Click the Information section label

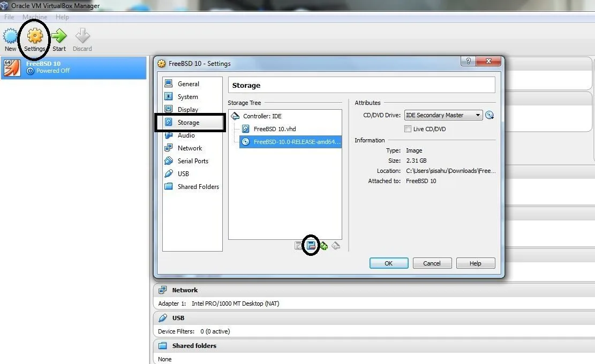370,140
